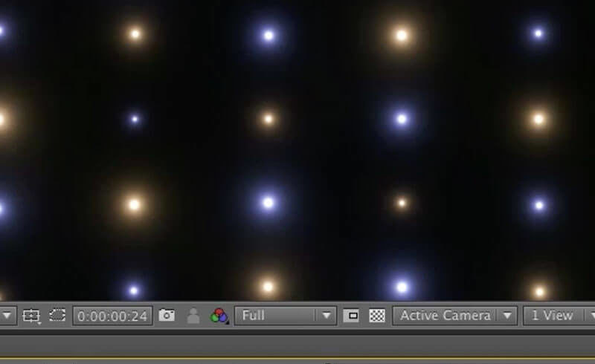
Task: Toggle title/action safe guides icon
Action: click(31, 316)
